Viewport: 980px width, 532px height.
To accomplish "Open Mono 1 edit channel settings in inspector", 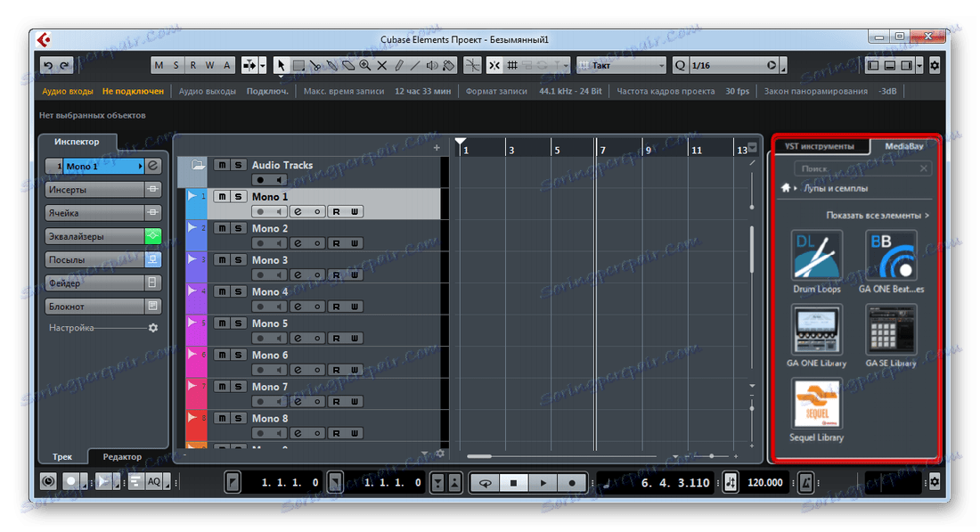I will (x=153, y=166).
